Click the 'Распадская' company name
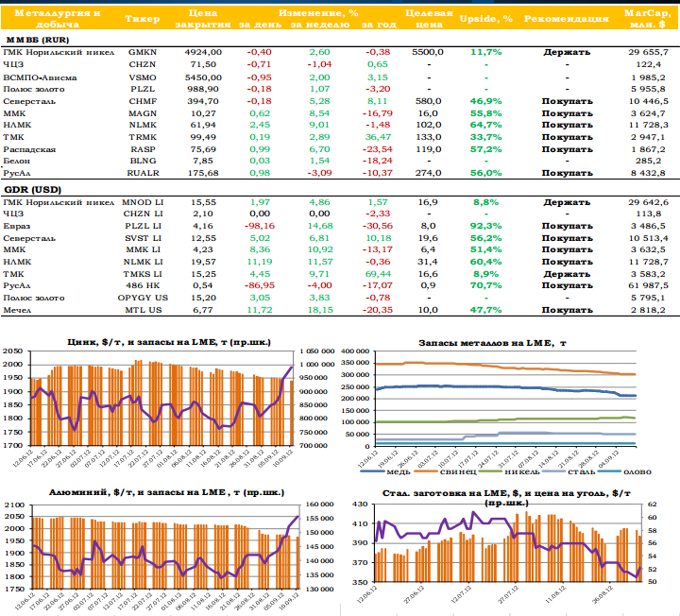 pyautogui.click(x=29, y=149)
